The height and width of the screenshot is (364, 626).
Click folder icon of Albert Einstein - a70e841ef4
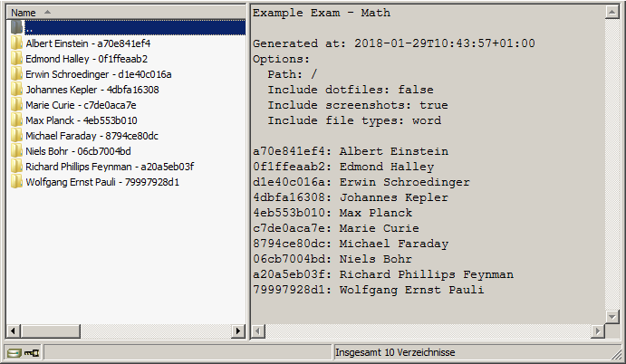[16, 43]
